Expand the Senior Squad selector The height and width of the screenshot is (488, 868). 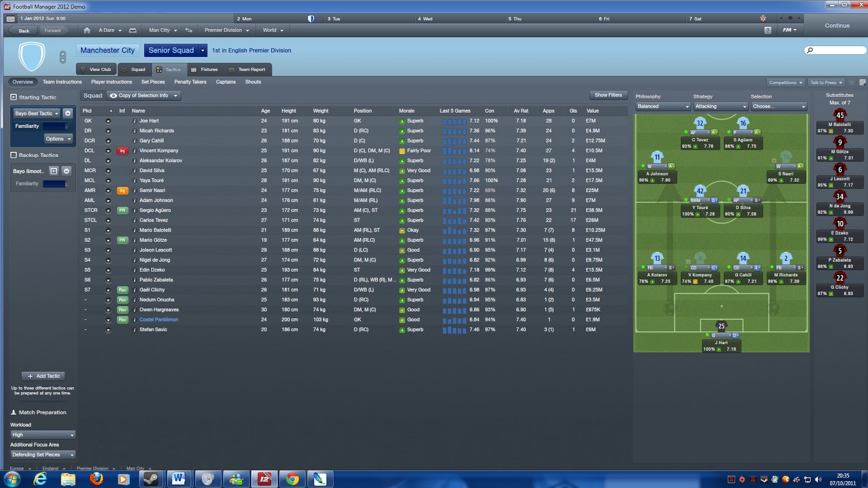pyautogui.click(x=202, y=50)
